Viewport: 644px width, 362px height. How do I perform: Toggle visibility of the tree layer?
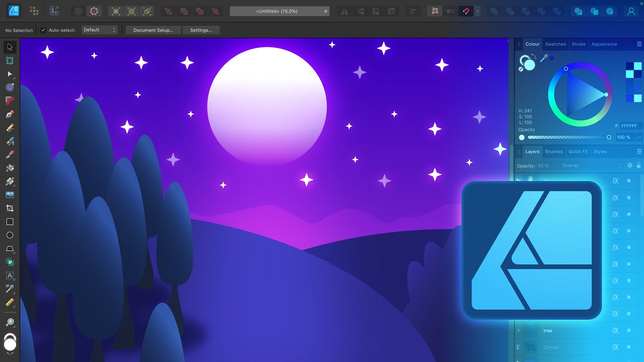tap(628, 330)
